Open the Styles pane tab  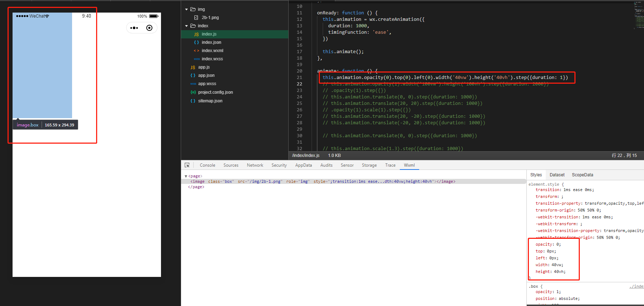(x=536, y=175)
